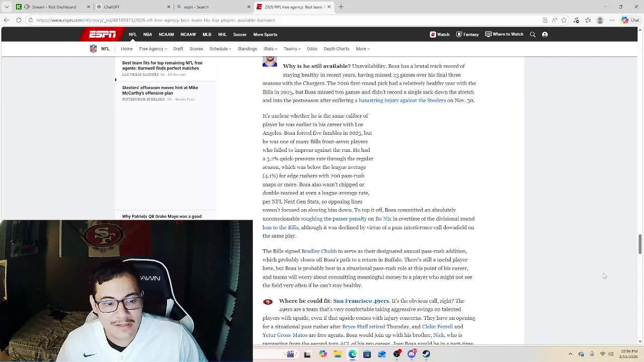The width and height of the screenshot is (644, 362).
Task: Open the San Francisco 49ers team link
Action: 361,301
